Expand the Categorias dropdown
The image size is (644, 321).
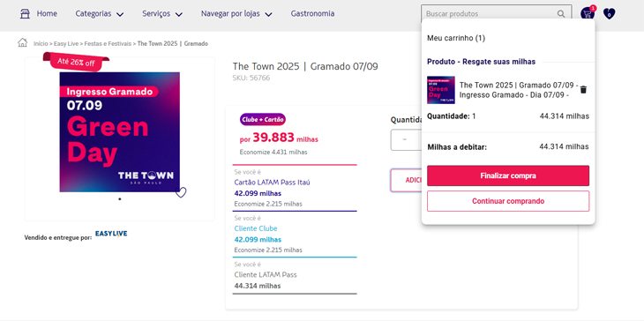coord(100,14)
